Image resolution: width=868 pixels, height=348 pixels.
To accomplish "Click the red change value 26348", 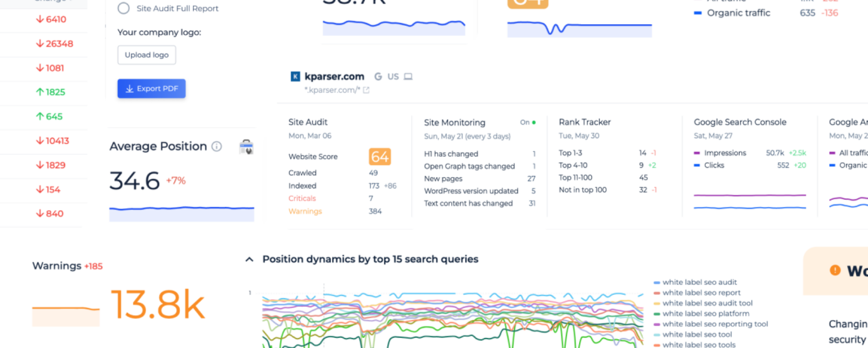I will point(54,44).
